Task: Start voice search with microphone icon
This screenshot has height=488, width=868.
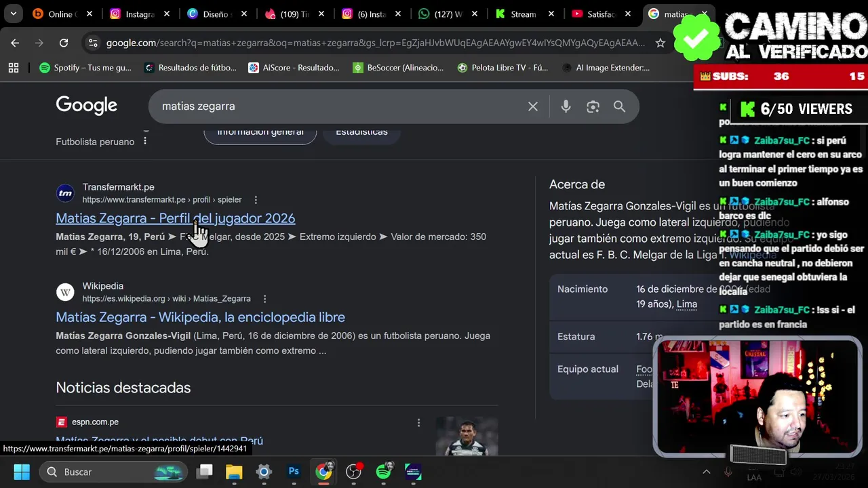Action: (x=566, y=106)
